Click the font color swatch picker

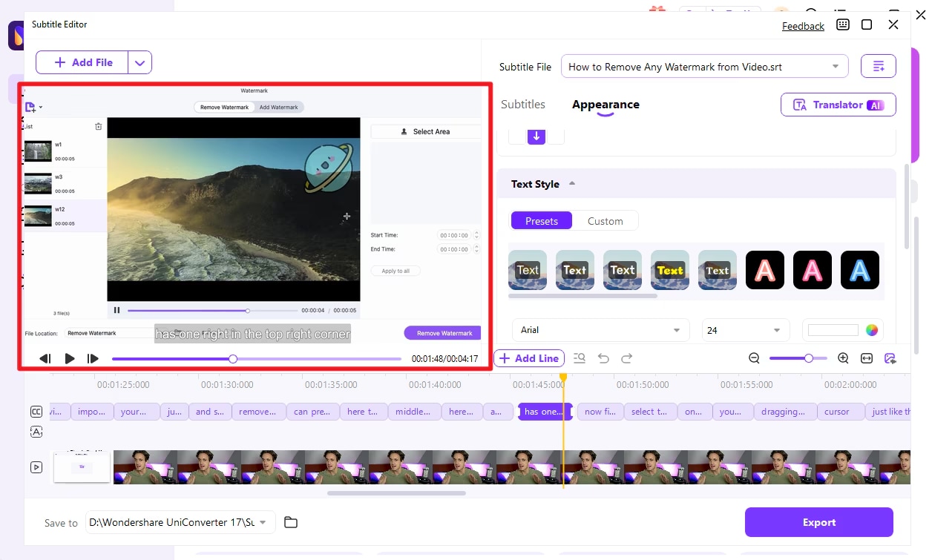(871, 329)
